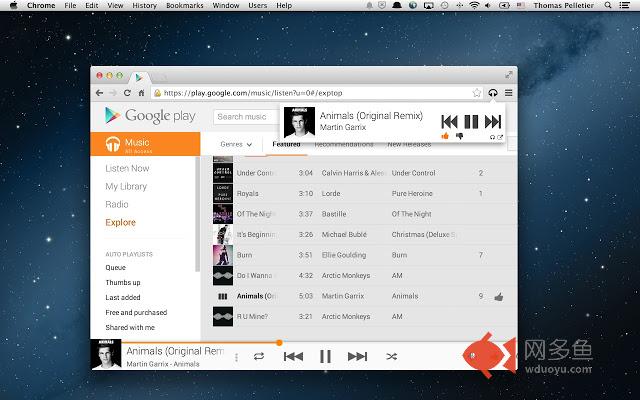Click the orange playback progress handle
The width and height of the screenshot is (640, 400).
pyautogui.click(x=279, y=342)
